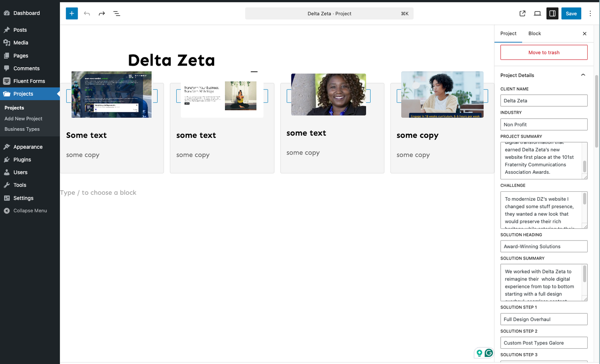The width and height of the screenshot is (600, 364).
Task: Toggle the settings sidebar panel
Action: 552,13
